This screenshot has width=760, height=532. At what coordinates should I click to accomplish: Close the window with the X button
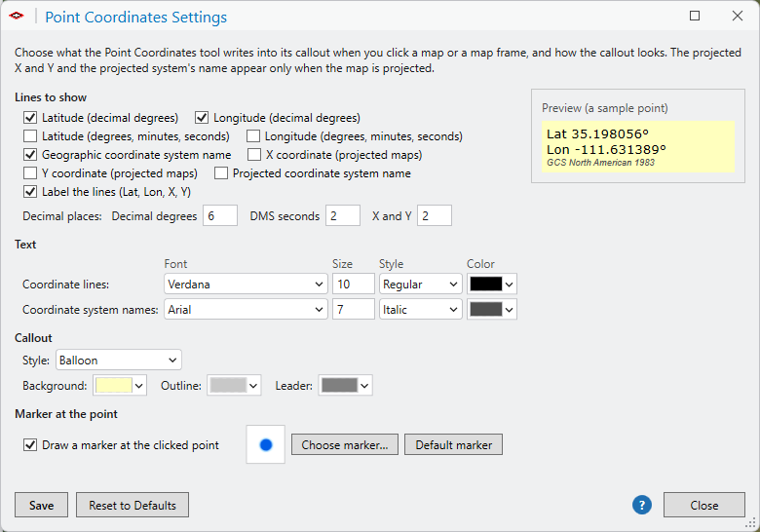click(x=738, y=16)
